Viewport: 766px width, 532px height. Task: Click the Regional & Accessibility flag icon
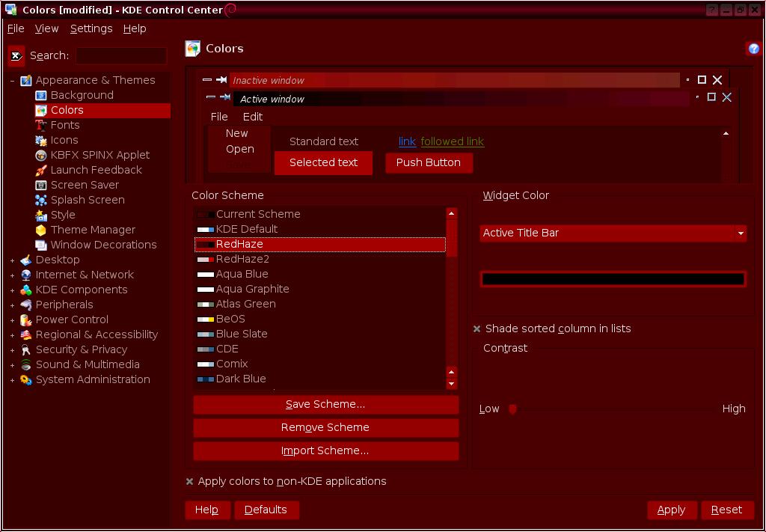[26, 335]
